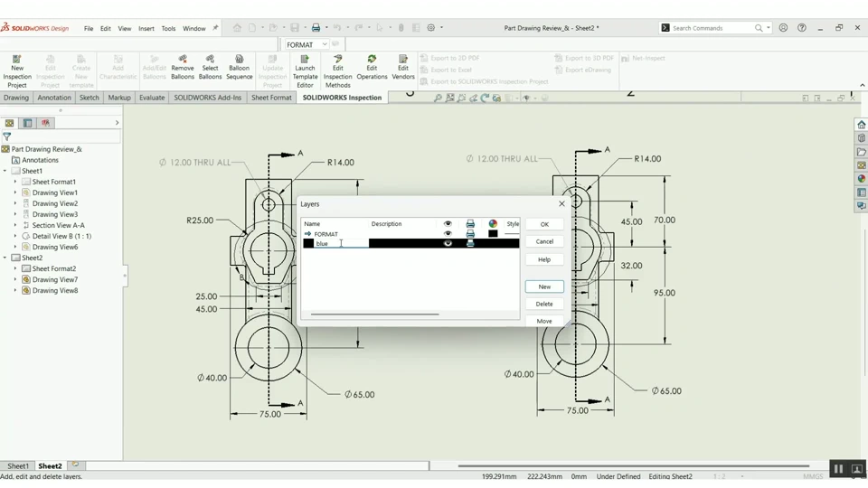Click the blue layer name field

pos(341,243)
